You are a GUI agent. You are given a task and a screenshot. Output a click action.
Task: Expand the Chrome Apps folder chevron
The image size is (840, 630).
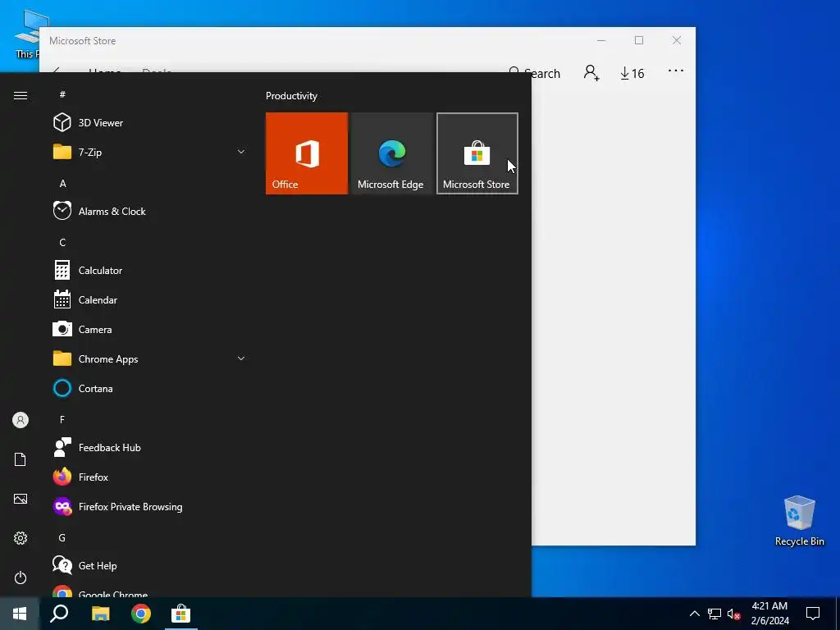241,358
